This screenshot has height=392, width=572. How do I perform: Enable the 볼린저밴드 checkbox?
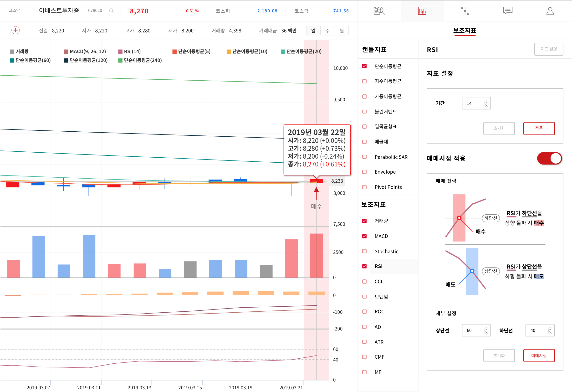[x=364, y=112]
